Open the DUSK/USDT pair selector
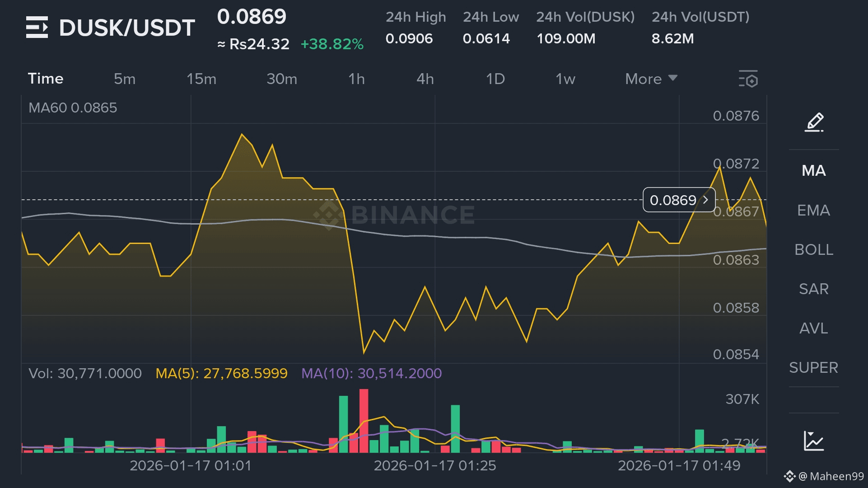The image size is (868, 488). pos(127,28)
